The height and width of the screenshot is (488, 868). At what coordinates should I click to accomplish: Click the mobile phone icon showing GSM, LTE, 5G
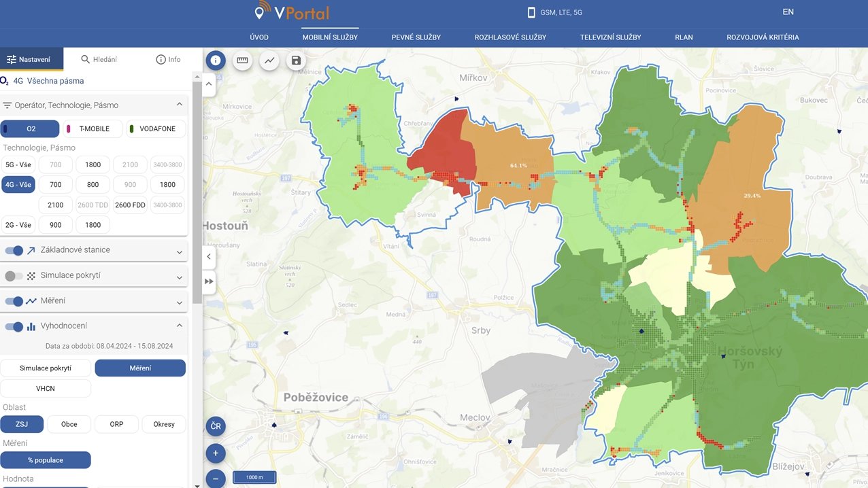(531, 12)
